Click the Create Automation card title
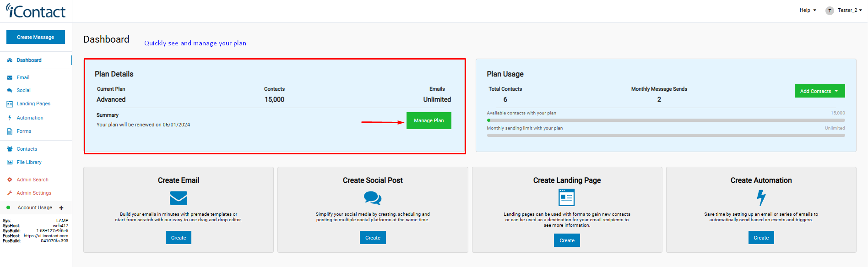 pos(761,180)
